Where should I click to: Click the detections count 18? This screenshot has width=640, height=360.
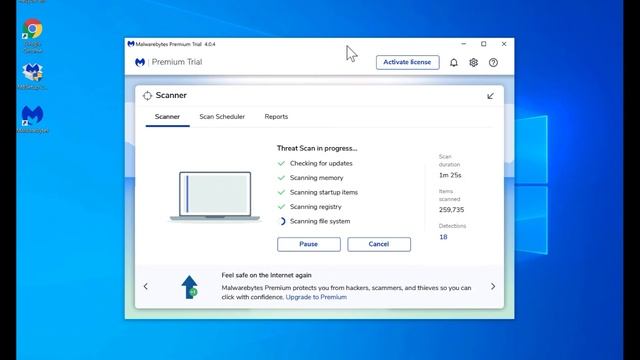(x=443, y=237)
